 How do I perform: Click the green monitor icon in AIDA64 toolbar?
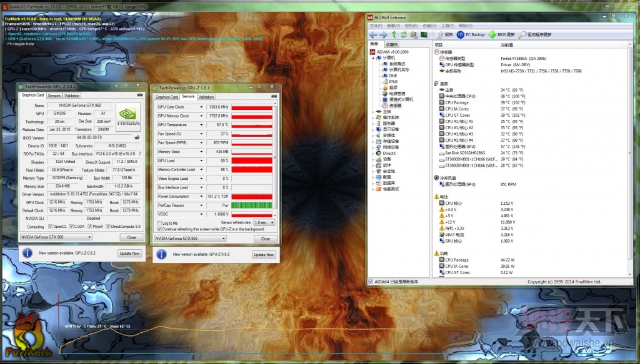coord(424,35)
